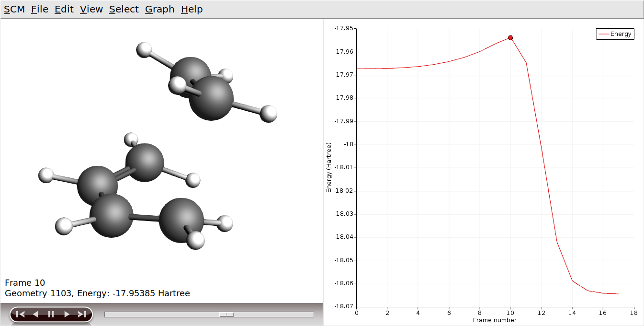Jump to the first frame
644x326 pixels.
[x=20, y=314]
